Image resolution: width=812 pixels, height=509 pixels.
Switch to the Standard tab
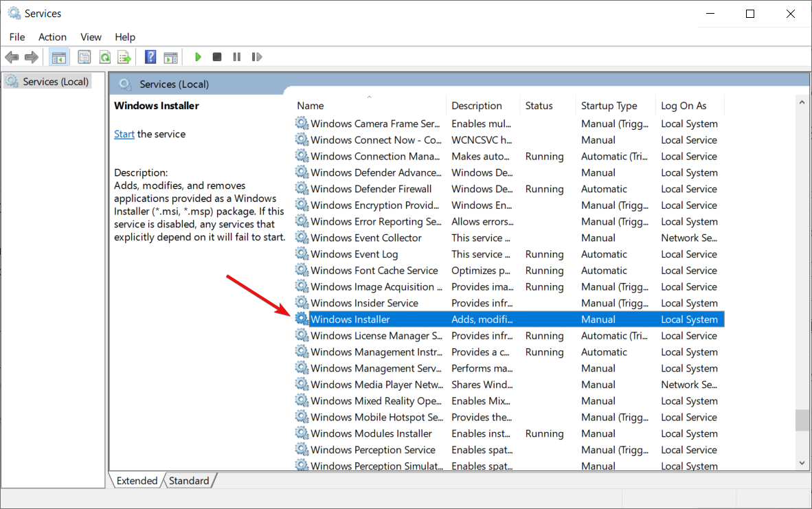click(189, 481)
